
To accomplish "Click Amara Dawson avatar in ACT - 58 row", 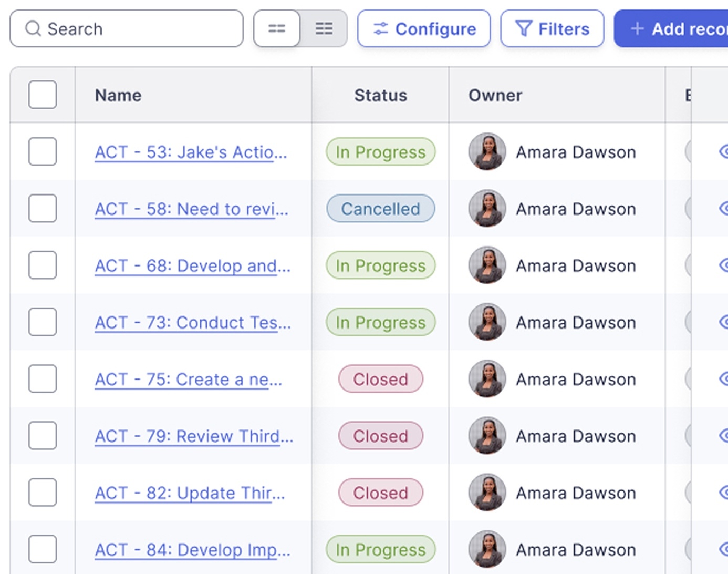I will (487, 209).
